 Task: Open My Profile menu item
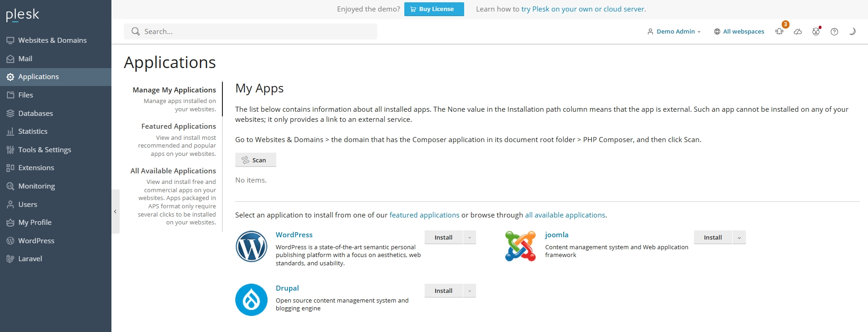(x=56, y=223)
